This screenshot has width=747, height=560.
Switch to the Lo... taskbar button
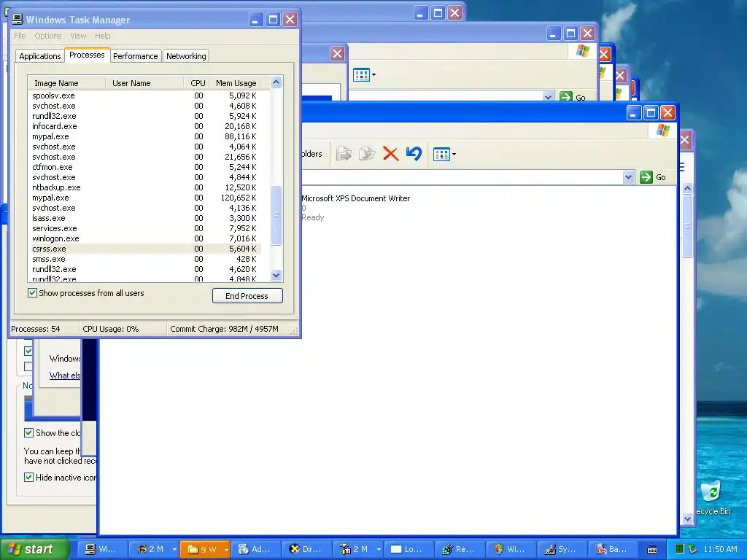click(409, 549)
